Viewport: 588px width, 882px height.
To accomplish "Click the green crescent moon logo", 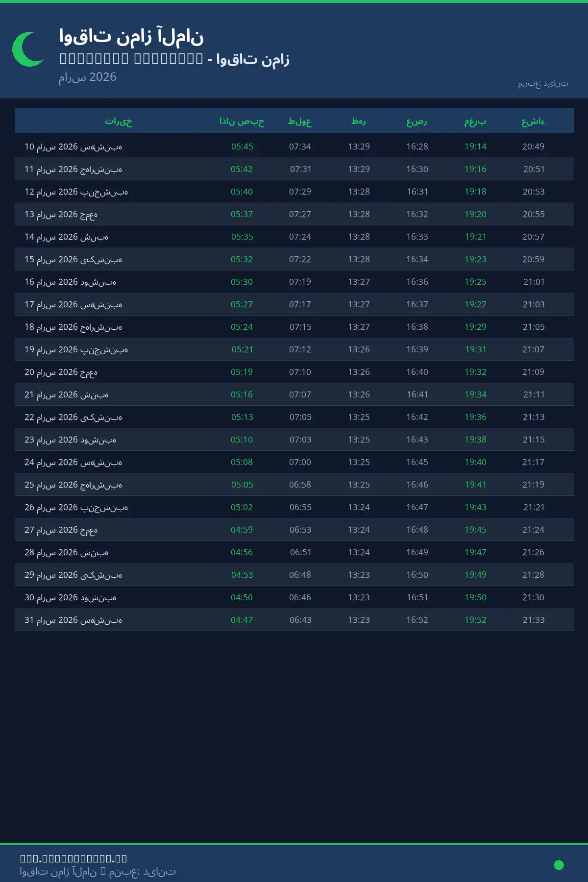I will click(x=28, y=49).
